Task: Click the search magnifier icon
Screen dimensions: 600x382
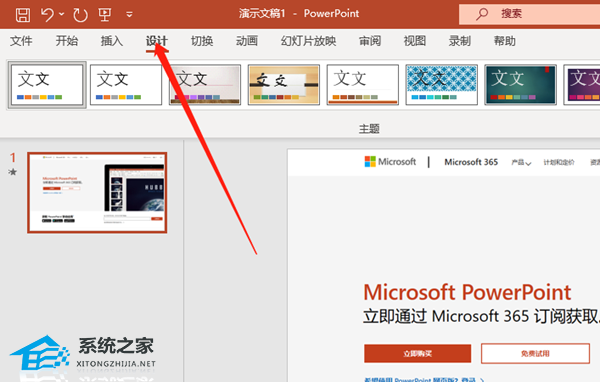Action: tap(481, 14)
